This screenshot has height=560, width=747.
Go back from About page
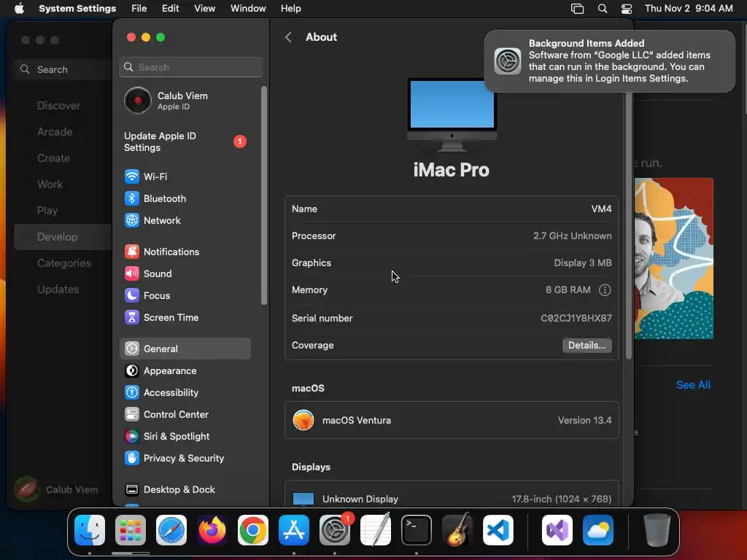288,37
